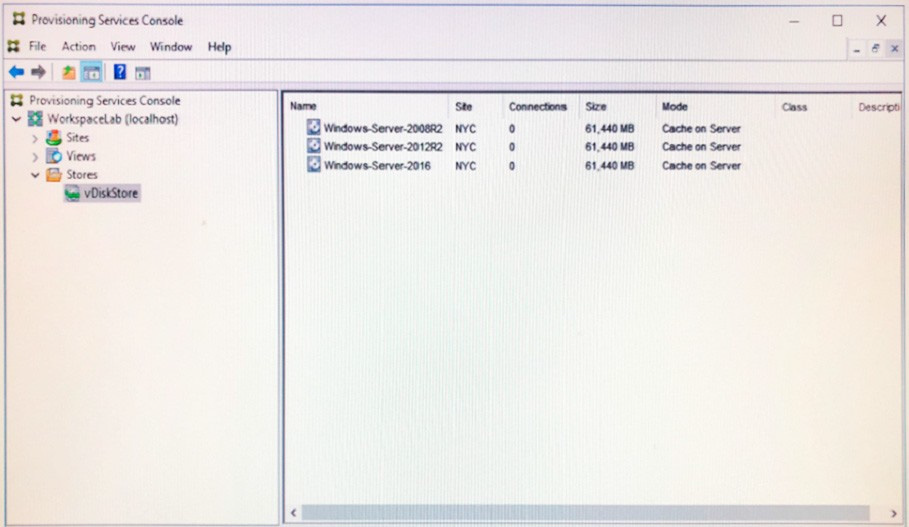Expand the Views tree node
This screenshot has width=909, height=527.
pyautogui.click(x=35, y=157)
